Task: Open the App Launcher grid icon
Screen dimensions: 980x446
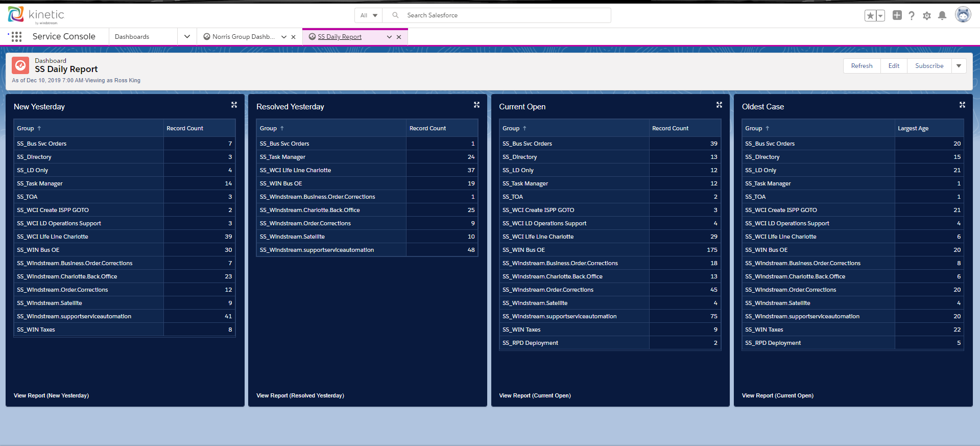Action: (x=16, y=36)
